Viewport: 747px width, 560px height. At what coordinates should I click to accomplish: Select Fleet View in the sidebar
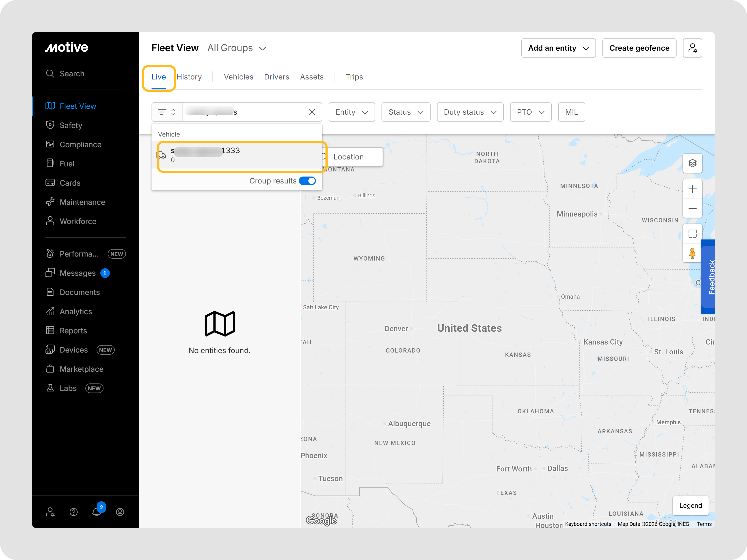(x=71, y=106)
